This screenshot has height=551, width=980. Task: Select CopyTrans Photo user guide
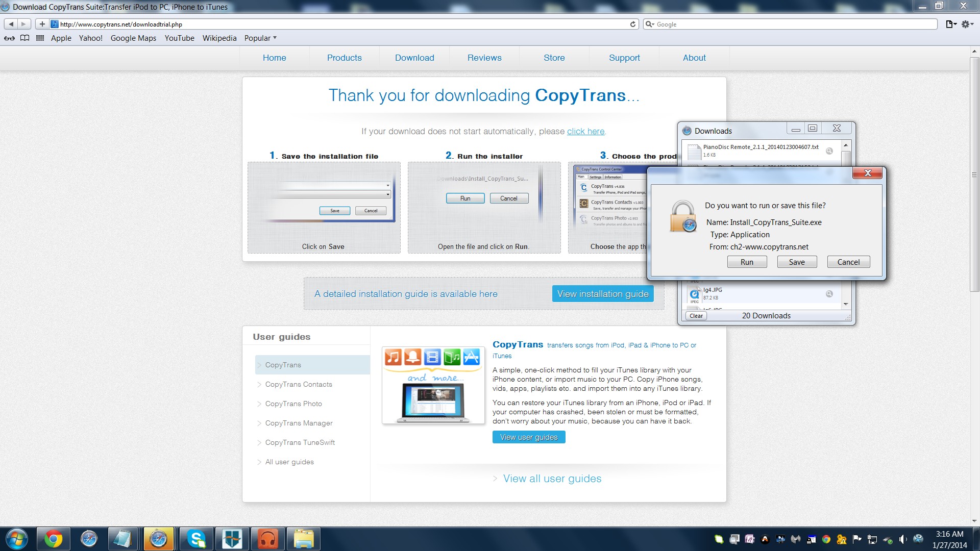pos(293,404)
